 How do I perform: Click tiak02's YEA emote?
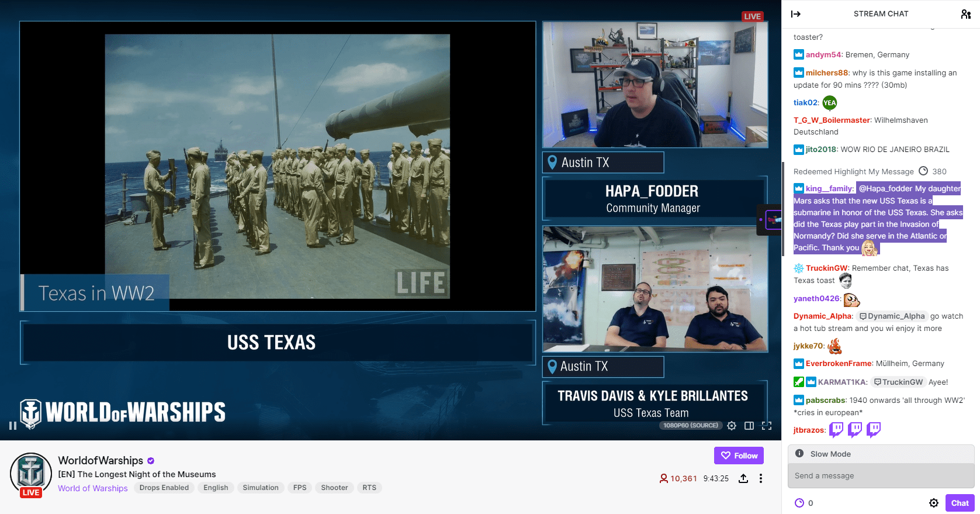(830, 103)
